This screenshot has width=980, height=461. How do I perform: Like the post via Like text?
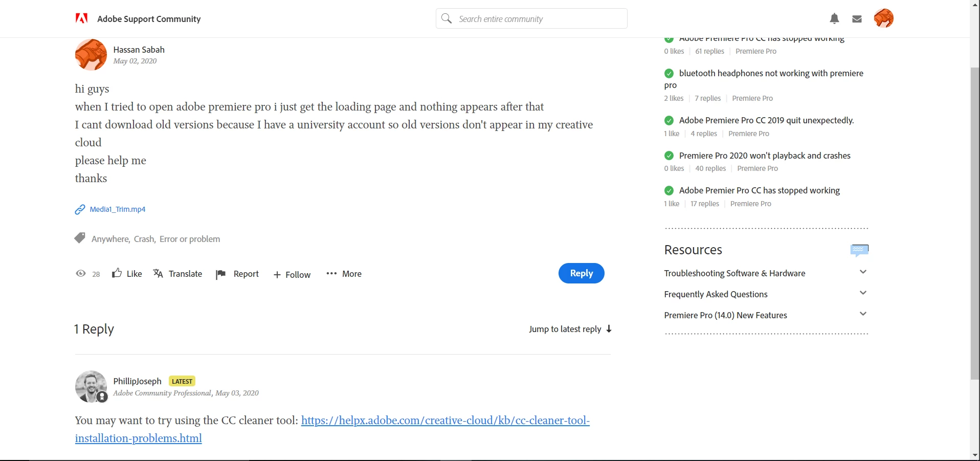coord(134,274)
